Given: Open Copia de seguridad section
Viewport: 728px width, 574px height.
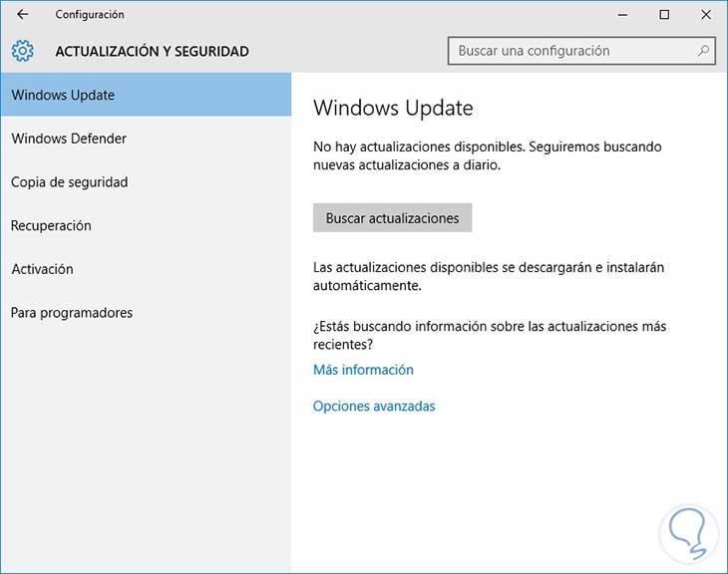Looking at the screenshot, I should pos(146,182).
